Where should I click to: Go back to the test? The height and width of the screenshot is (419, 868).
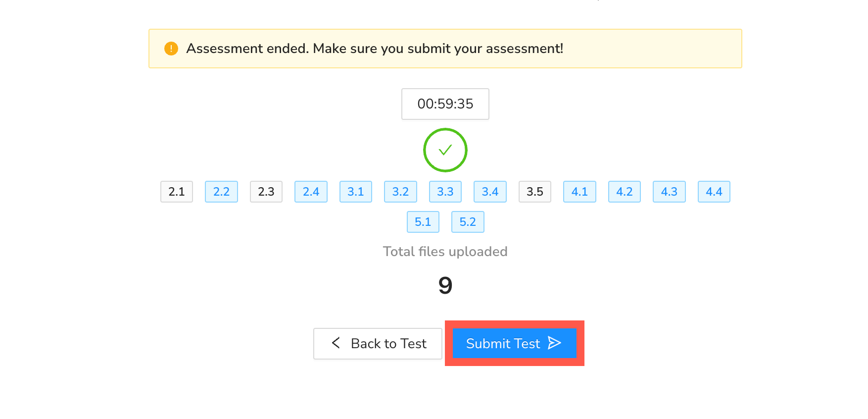378,343
